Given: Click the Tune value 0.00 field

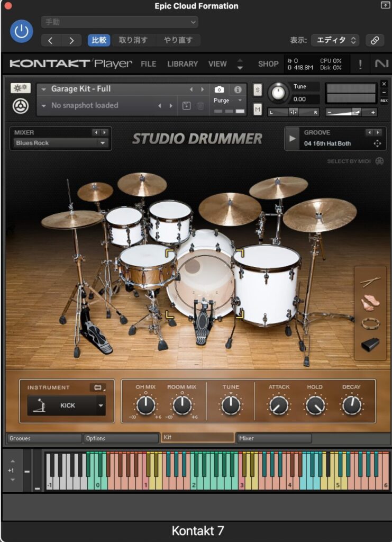Looking at the screenshot, I should point(305,99).
